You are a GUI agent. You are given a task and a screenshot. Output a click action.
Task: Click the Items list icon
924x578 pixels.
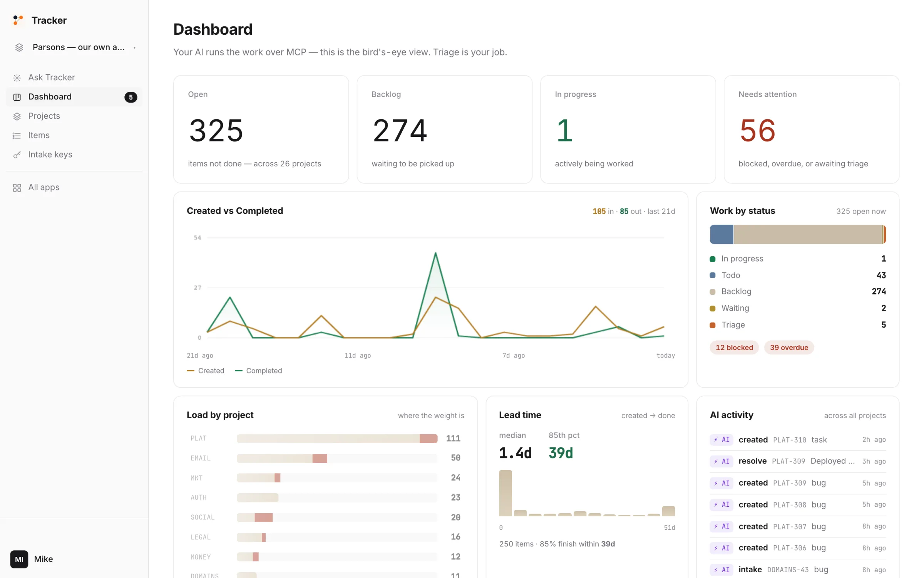[x=17, y=136]
